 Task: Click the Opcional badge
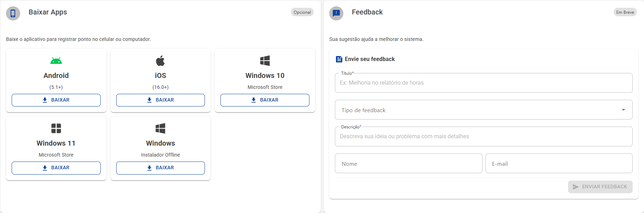(302, 12)
